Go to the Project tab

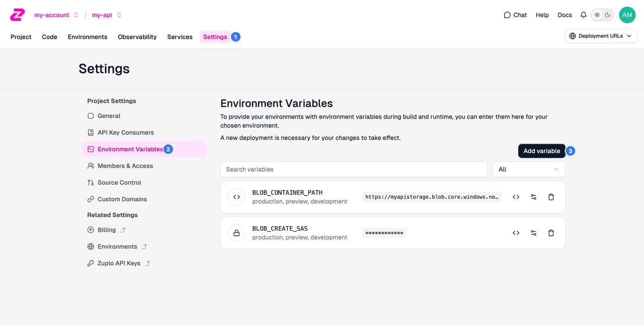pyautogui.click(x=21, y=37)
